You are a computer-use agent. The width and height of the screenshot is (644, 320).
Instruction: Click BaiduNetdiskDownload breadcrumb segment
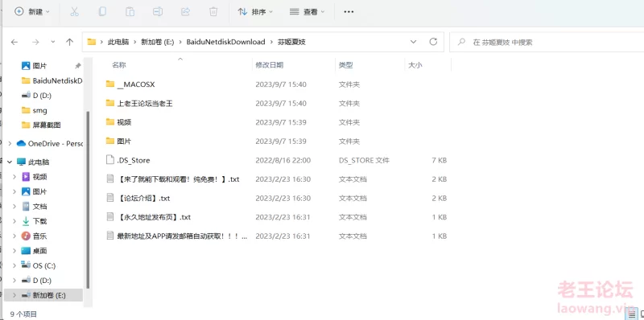(225, 42)
